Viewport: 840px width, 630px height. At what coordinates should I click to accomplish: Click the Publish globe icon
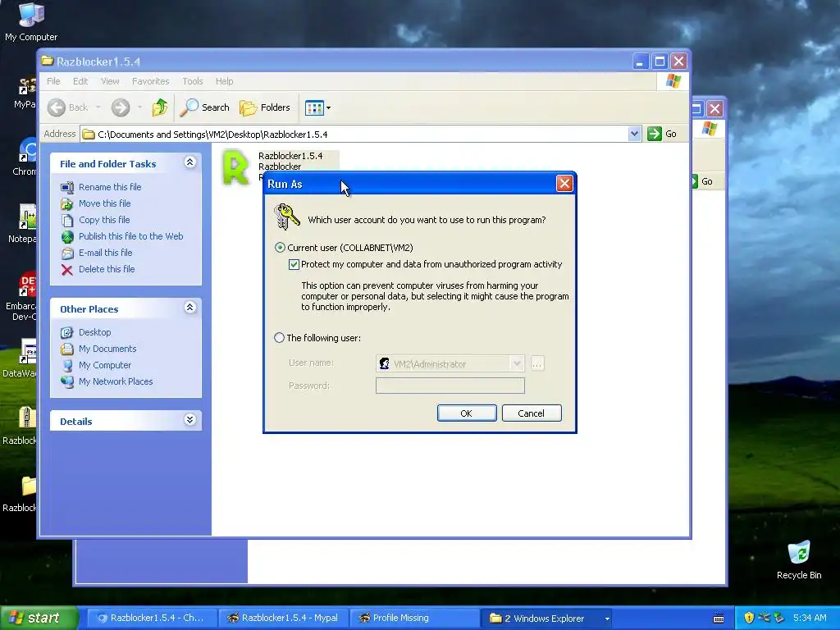[x=67, y=236]
